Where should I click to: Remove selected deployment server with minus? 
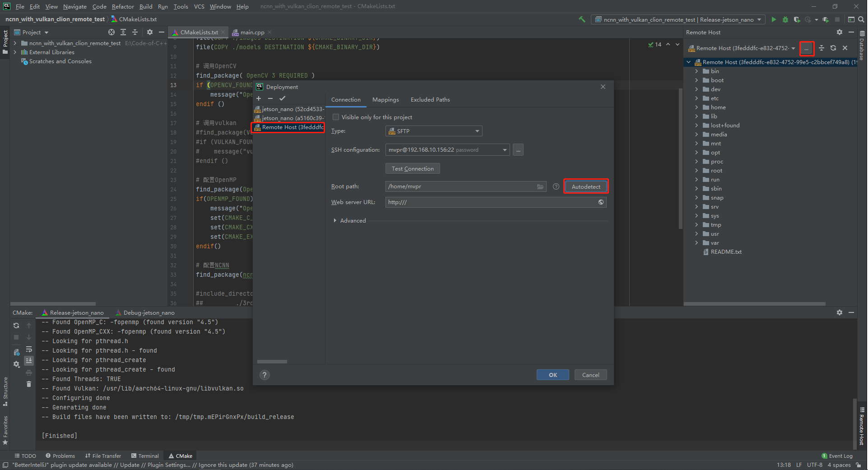click(270, 98)
